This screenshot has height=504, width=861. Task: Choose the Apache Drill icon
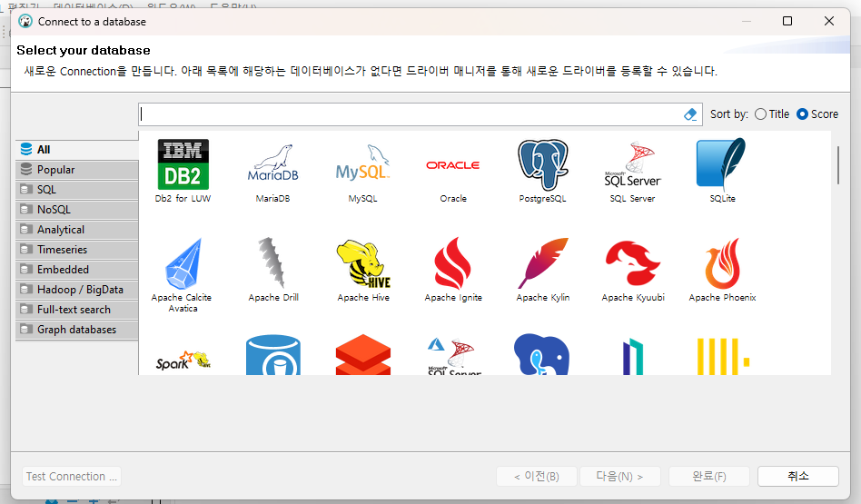pyautogui.click(x=272, y=263)
